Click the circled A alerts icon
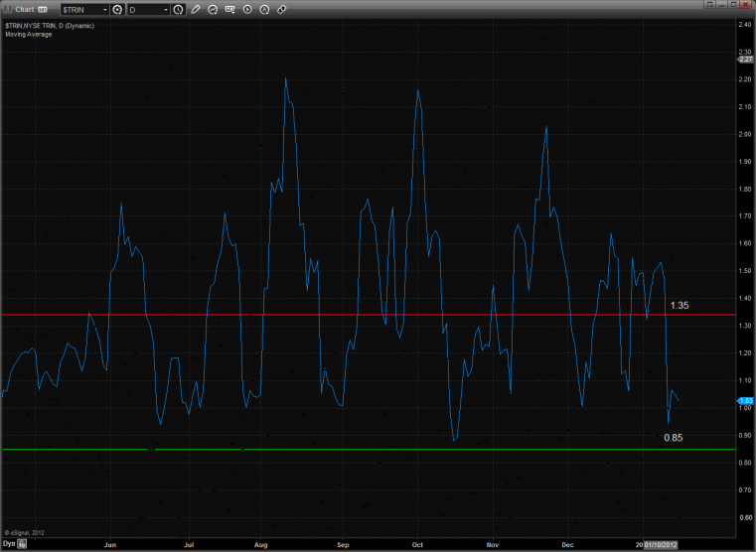Viewport: 756px width, 552px height. click(264, 10)
